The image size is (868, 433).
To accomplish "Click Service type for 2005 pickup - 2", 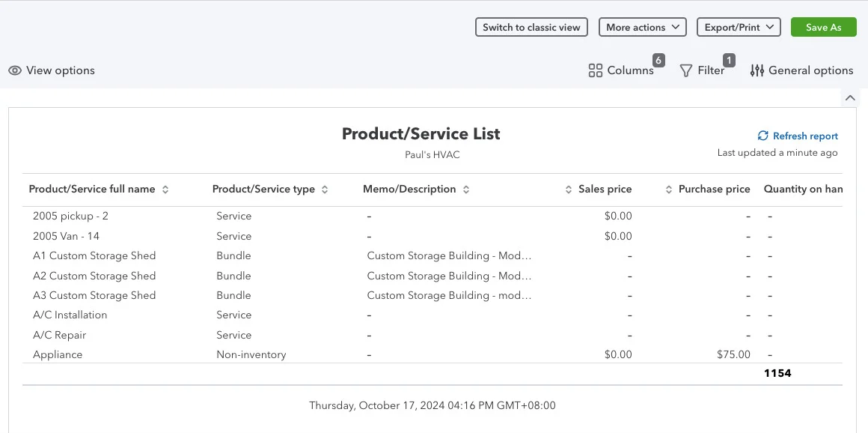I will point(233,216).
